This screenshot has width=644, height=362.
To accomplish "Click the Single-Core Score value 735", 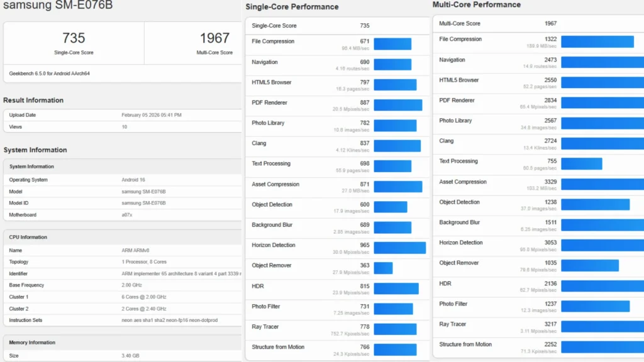I will point(74,38).
